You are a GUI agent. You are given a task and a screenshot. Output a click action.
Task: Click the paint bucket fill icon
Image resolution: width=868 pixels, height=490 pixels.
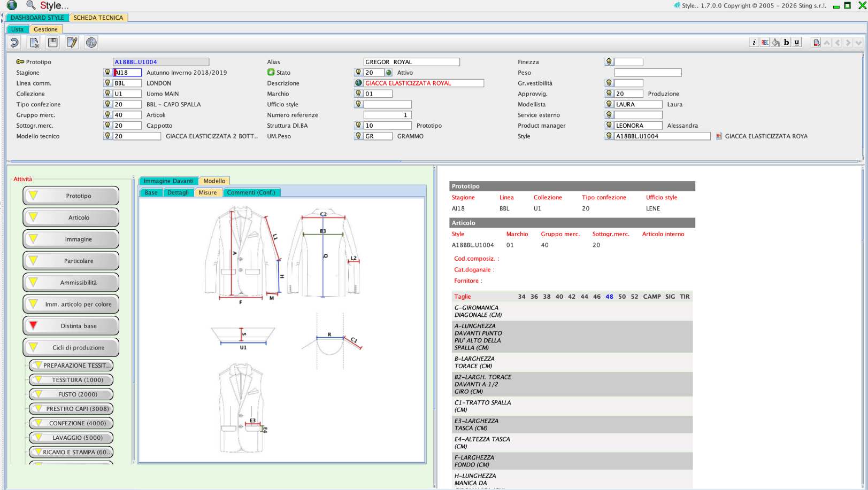775,43
